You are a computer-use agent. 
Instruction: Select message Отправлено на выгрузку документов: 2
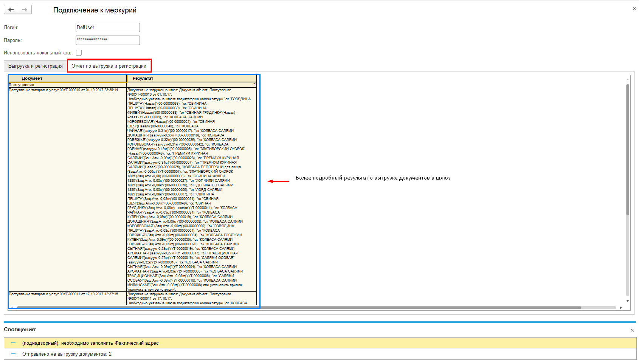coord(320,354)
